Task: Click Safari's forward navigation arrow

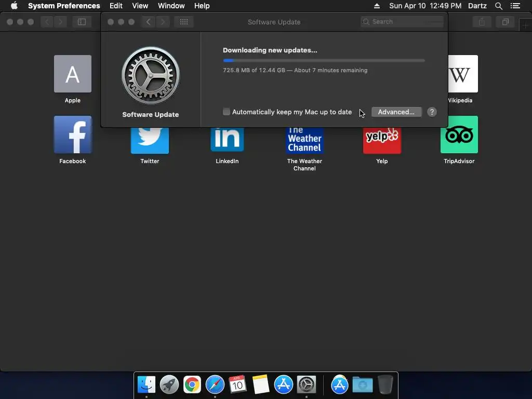Action: click(x=60, y=22)
